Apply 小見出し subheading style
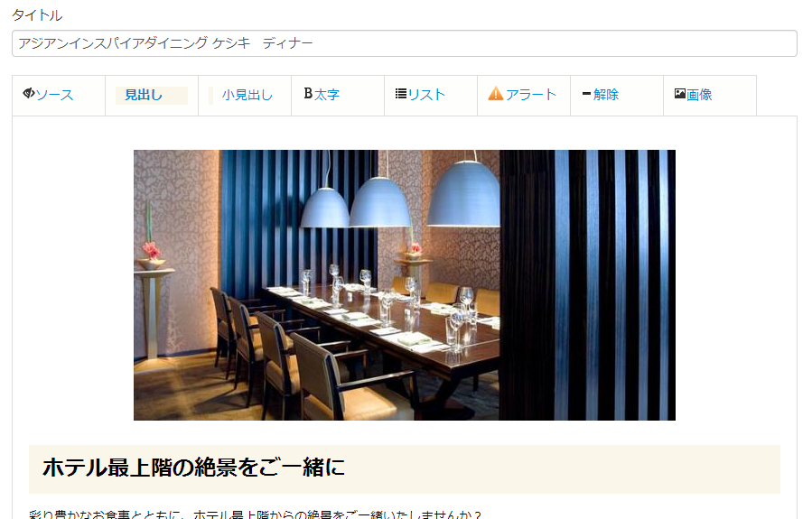Screen dimensions: 812x519 point(247,95)
